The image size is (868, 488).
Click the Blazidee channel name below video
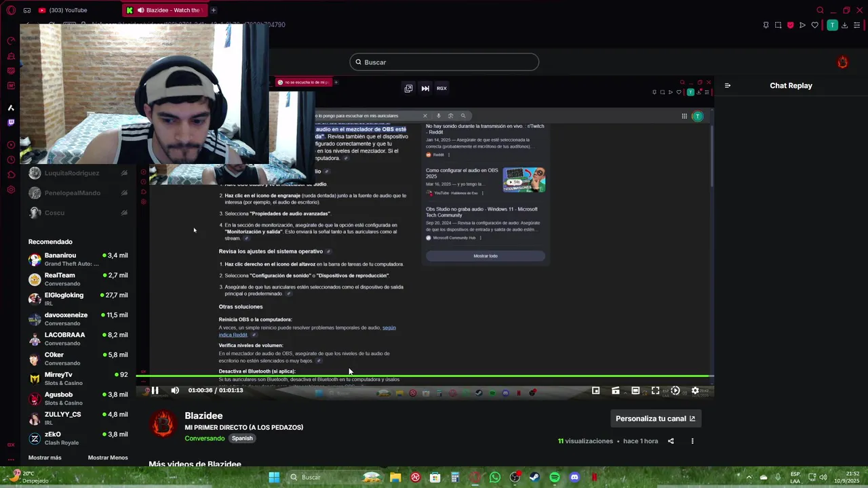[x=203, y=415]
